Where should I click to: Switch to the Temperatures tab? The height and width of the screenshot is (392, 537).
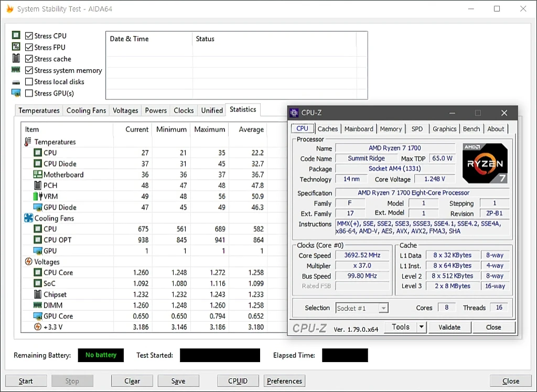[x=39, y=111]
